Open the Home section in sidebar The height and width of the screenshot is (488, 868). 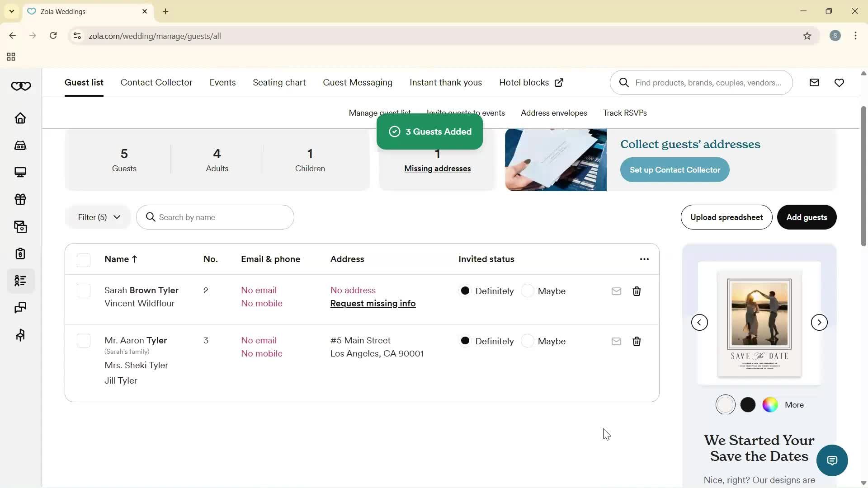[x=20, y=118]
